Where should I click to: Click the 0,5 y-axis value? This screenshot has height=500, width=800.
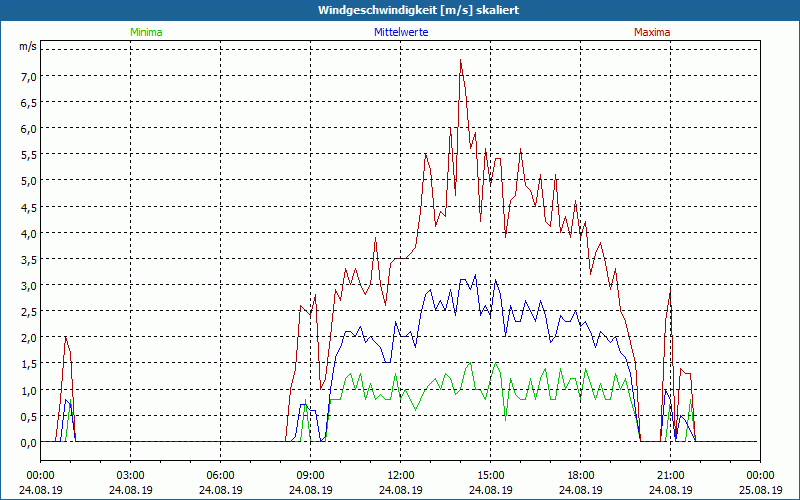pyautogui.click(x=29, y=416)
